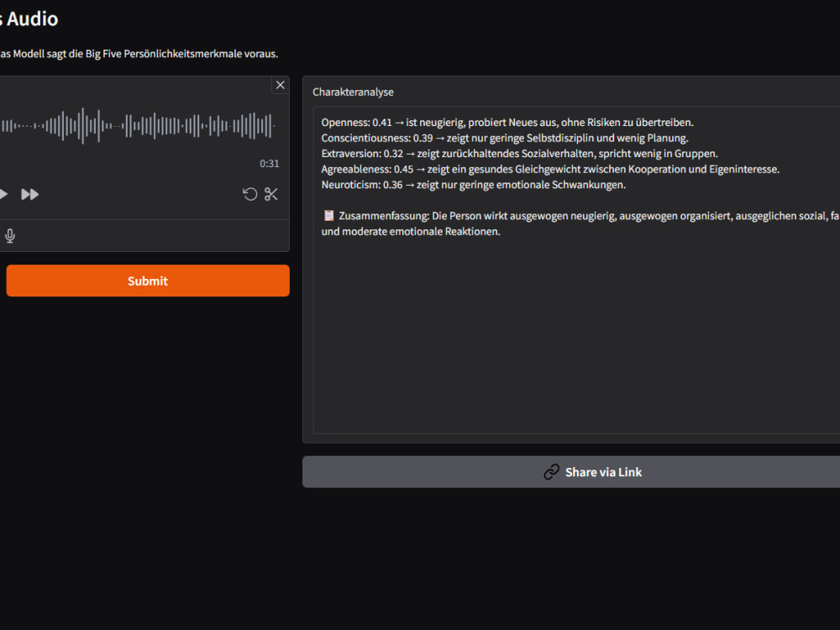
Task: Select the Neuroticism: 0.36 result line
Action: coord(474,185)
